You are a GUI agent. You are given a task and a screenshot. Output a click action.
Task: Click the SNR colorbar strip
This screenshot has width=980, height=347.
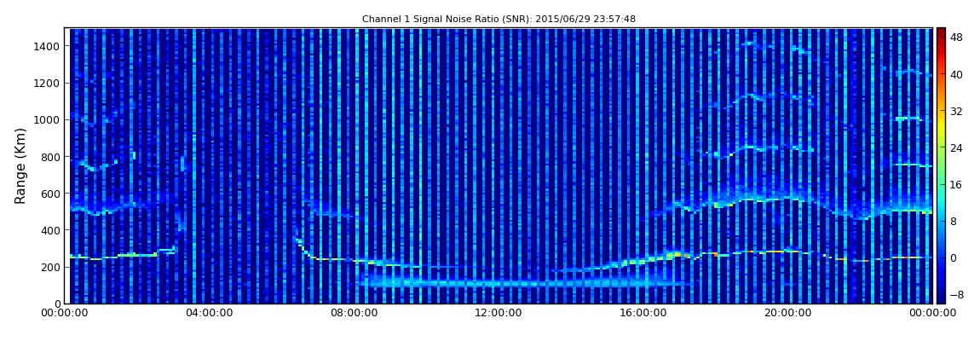tap(941, 165)
